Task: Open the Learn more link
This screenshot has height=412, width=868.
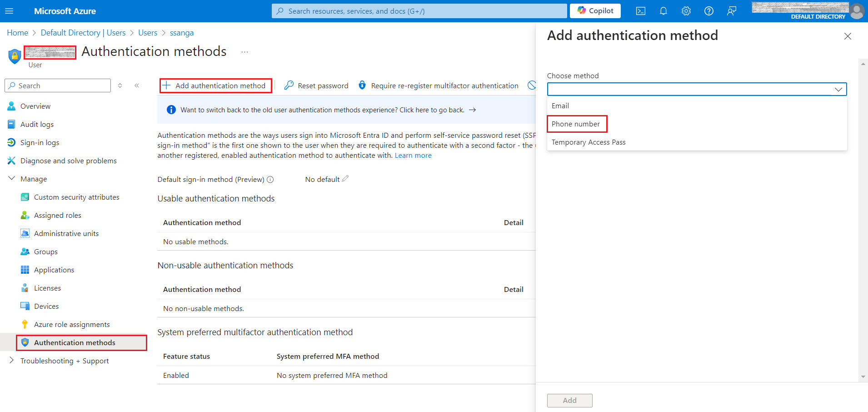Action: click(x=413, y=156)
